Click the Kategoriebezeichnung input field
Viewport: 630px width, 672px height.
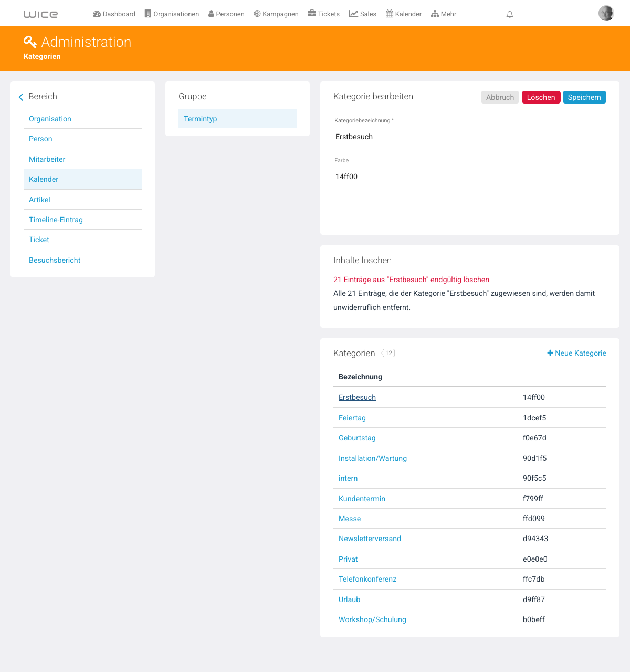[467, 137]
